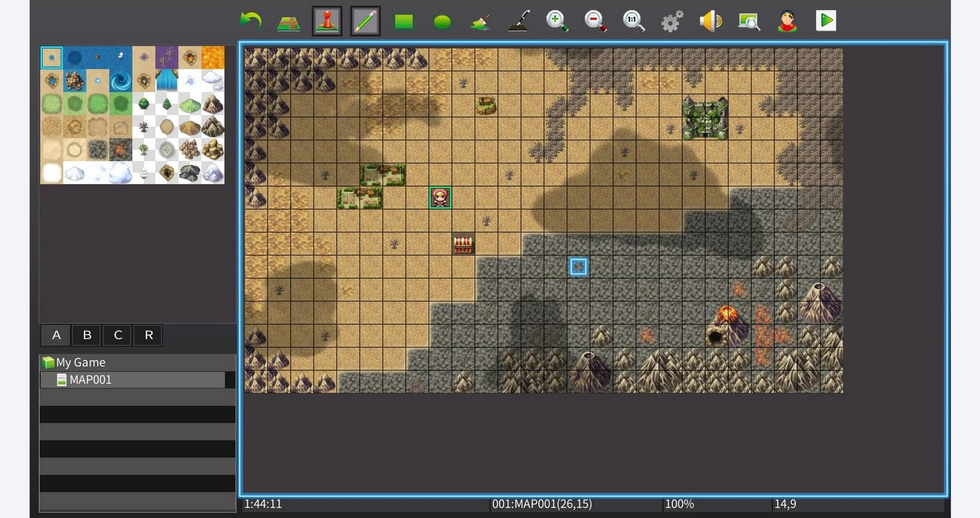
Task: Open the editor settings gear
Action: click(x=672, y=20)
